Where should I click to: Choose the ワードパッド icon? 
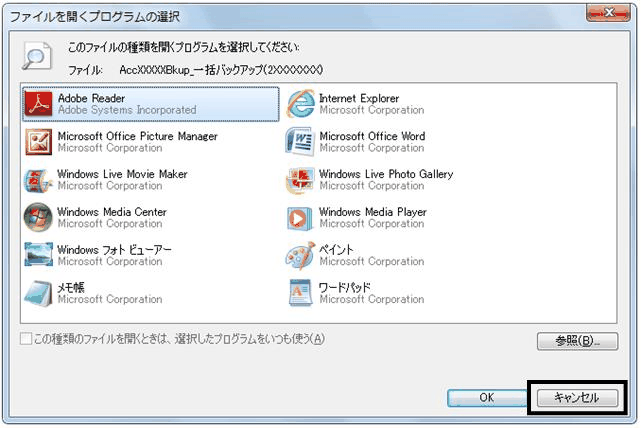(x=301, y=293)
